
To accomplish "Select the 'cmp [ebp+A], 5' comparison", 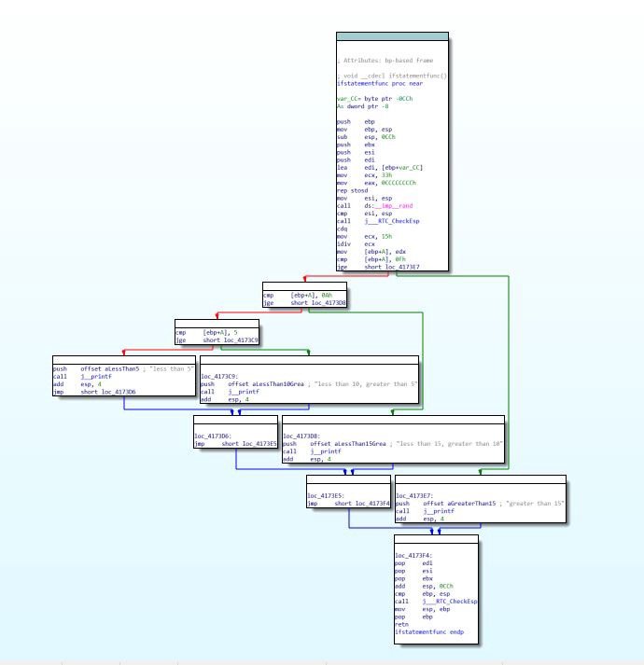I will [206, 332].
